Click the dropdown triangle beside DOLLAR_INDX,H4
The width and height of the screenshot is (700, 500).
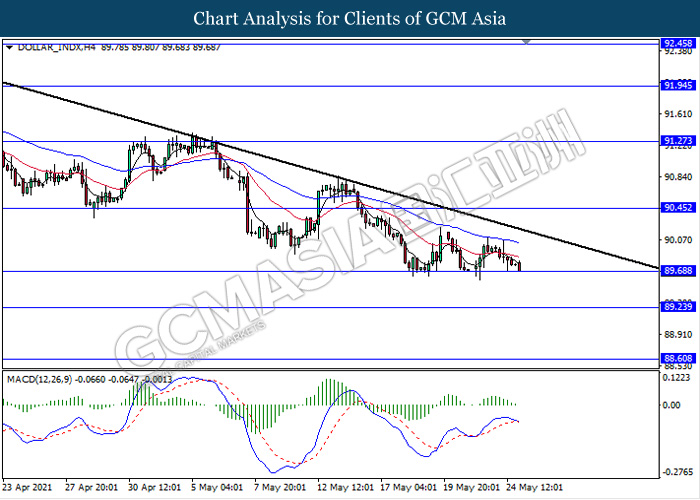point(10,48)
